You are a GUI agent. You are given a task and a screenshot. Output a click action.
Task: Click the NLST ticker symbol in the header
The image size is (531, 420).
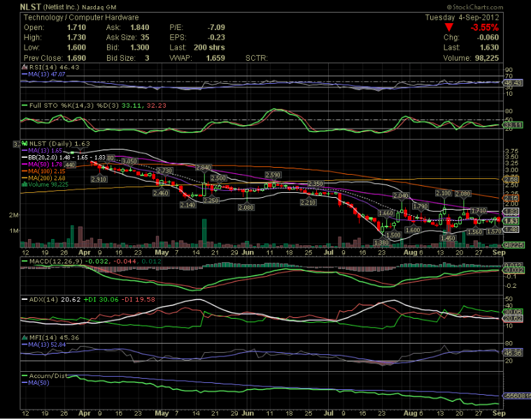(x=31, y=7)
